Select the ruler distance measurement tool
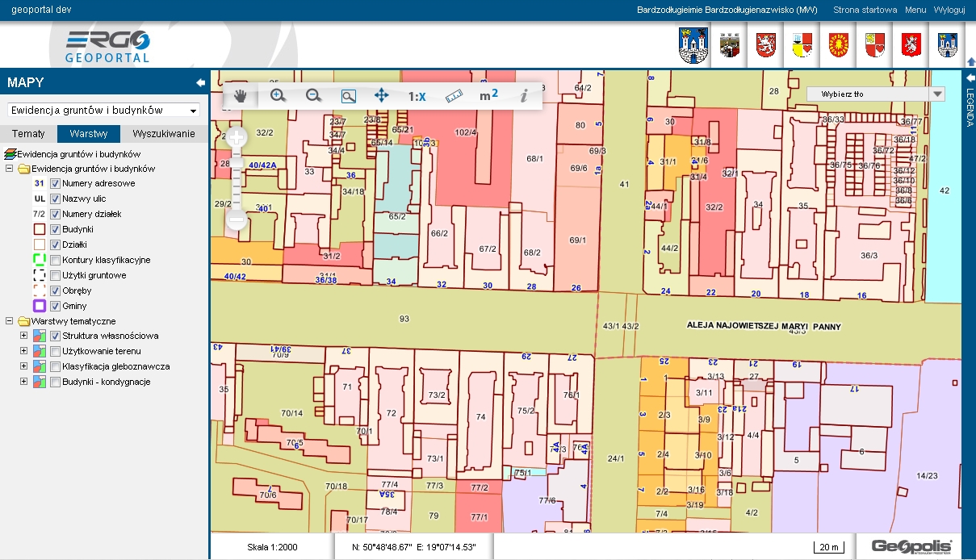 pyautogui.click(x=453, y=95)
